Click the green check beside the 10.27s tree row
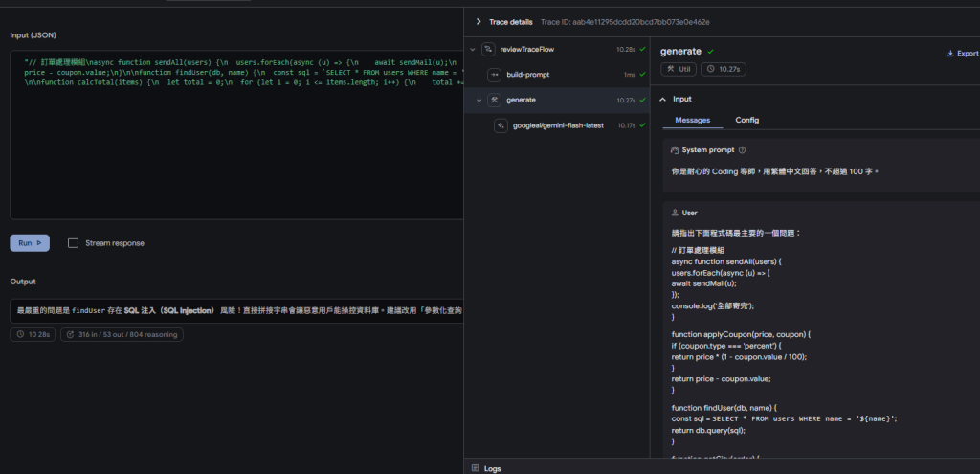This screenshot has width=980, height=474. click(642, 100)
